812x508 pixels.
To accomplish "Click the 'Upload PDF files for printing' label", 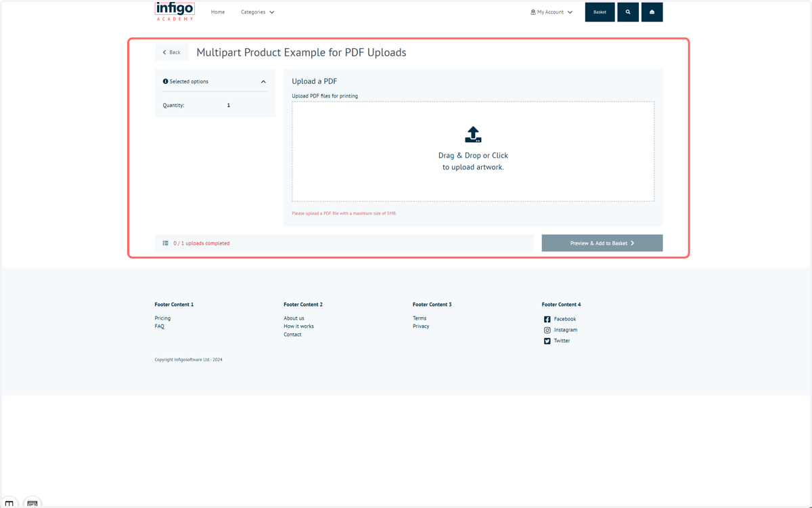I will tap(325, 96).
